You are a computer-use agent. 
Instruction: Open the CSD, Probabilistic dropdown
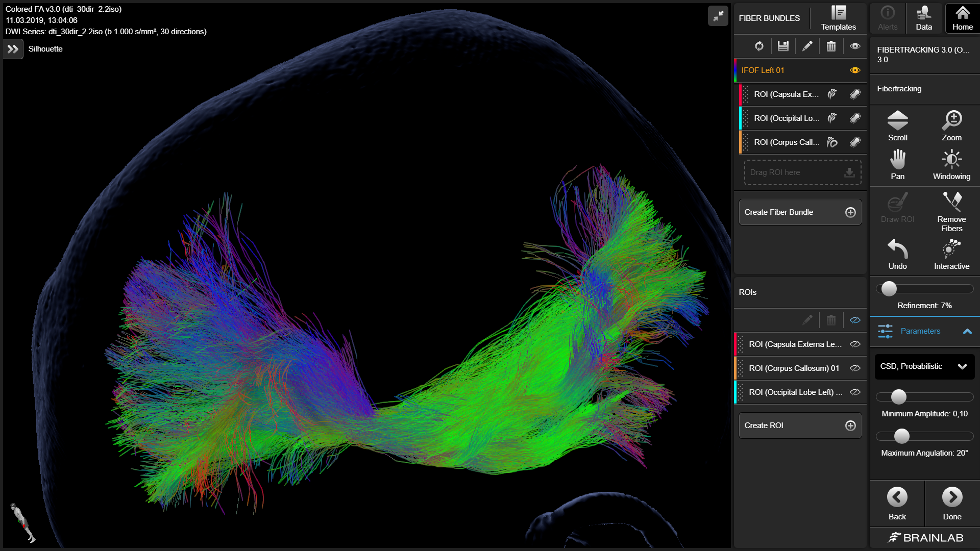pos(924,367)
